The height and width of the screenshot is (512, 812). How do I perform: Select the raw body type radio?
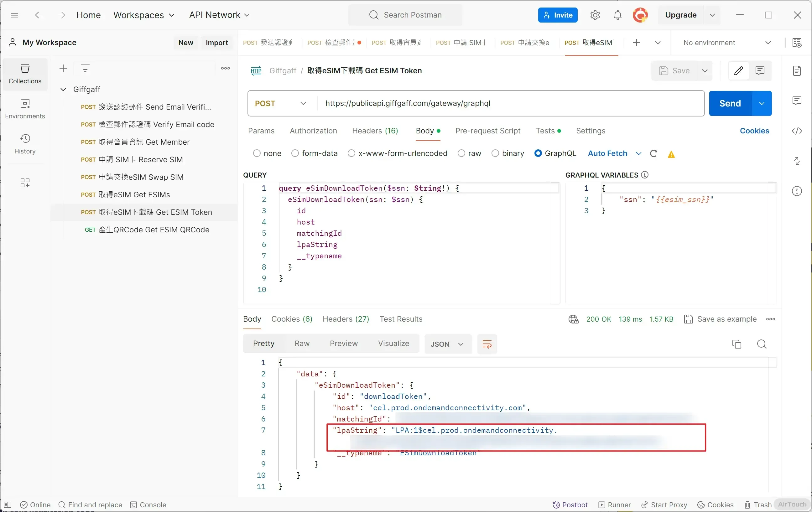[x=461, y=153]
